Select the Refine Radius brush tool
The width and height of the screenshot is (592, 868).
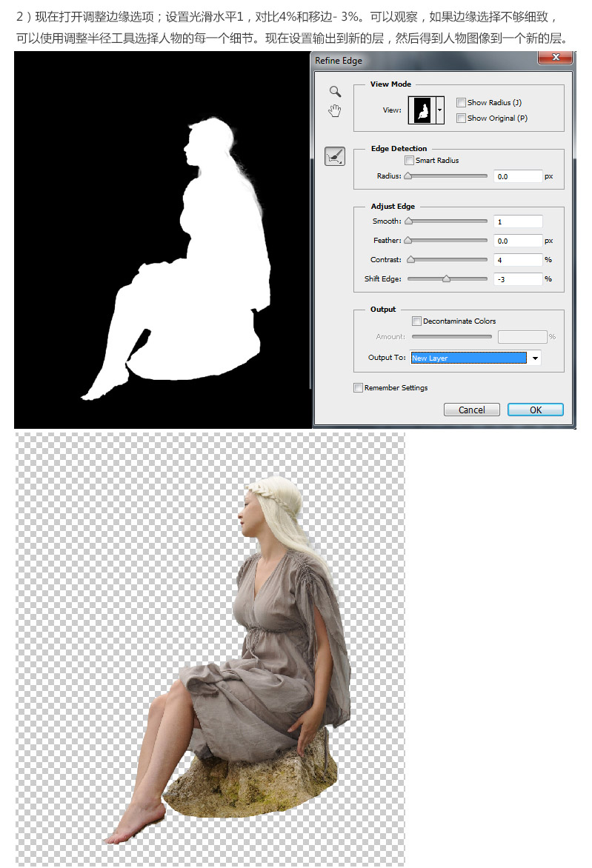(335, 156)
